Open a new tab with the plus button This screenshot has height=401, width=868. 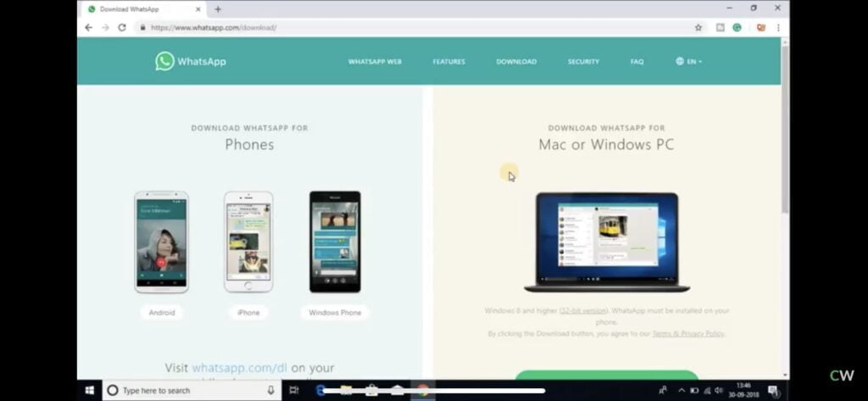(x=218, y=9)
